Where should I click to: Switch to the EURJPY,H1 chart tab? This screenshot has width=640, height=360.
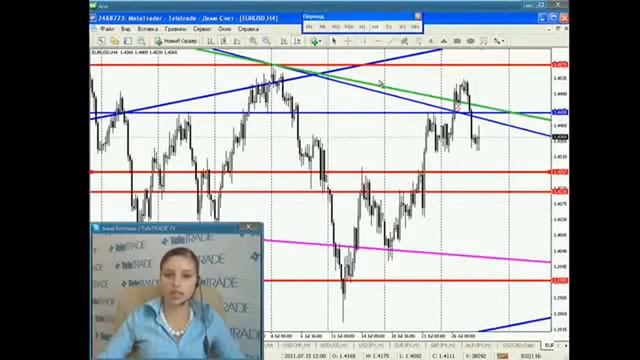[407, 346]
